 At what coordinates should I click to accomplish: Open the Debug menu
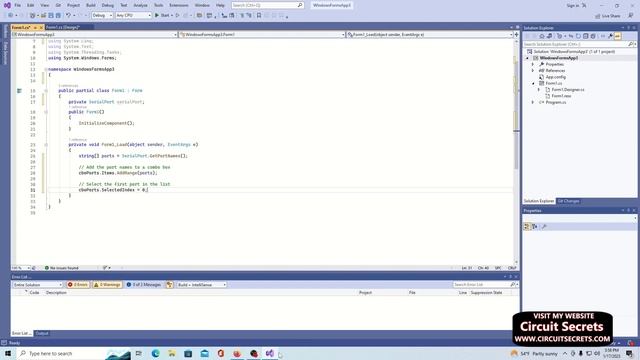coord(108,5)
